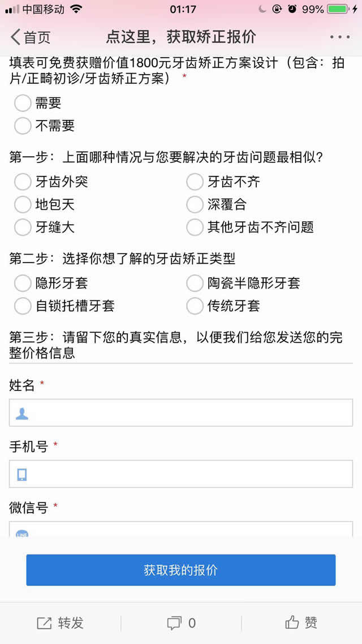
Task: Choose the 地包天 radio option
Action: point(23,204)
